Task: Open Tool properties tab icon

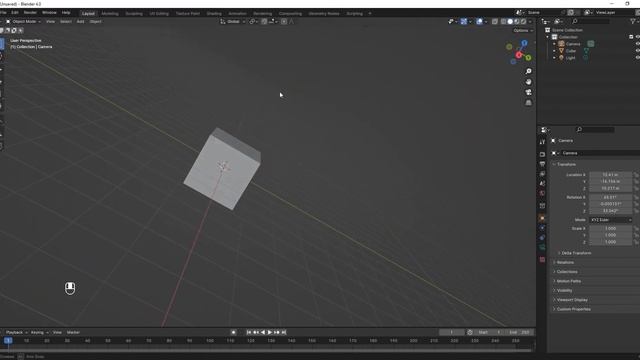Action: (542, 142)
